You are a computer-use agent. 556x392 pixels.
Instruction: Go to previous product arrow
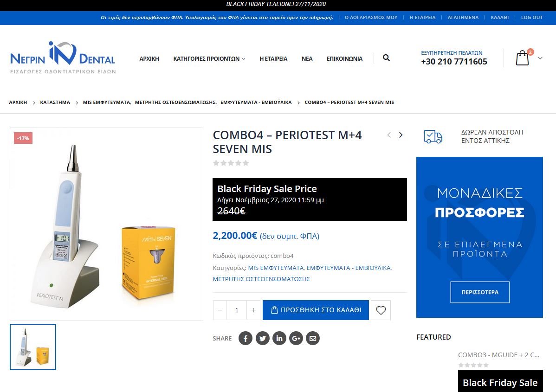[x=389, y=135]
